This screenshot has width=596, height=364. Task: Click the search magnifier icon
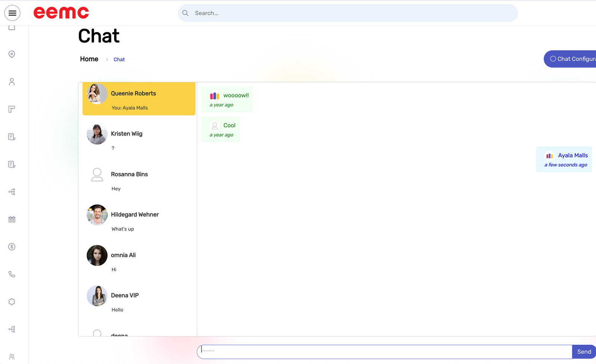click(x=186, y=13)
